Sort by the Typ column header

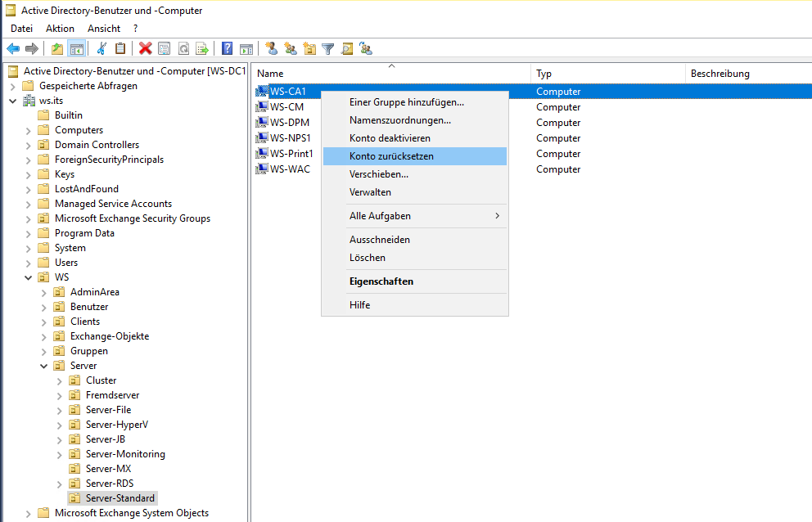tap(608, 74)
